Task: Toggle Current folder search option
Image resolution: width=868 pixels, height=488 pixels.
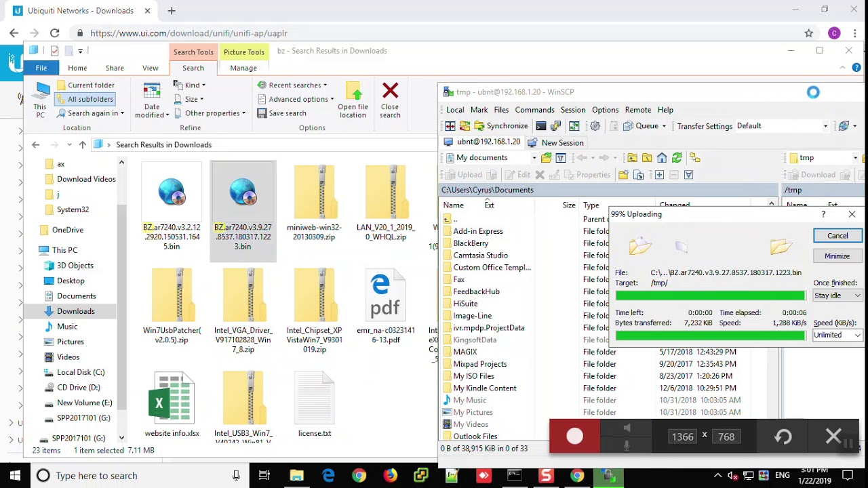Action: coord(85,85)
